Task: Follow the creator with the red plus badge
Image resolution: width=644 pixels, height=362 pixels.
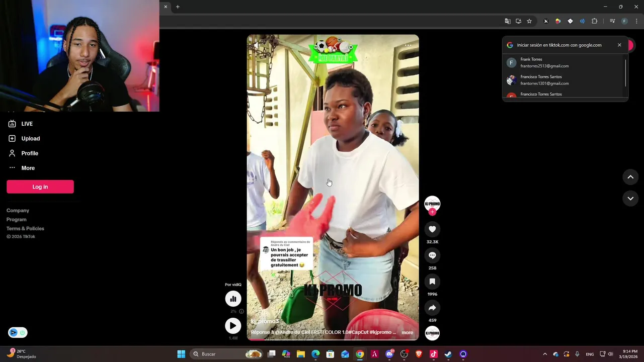Action: (x=432, y=212)
